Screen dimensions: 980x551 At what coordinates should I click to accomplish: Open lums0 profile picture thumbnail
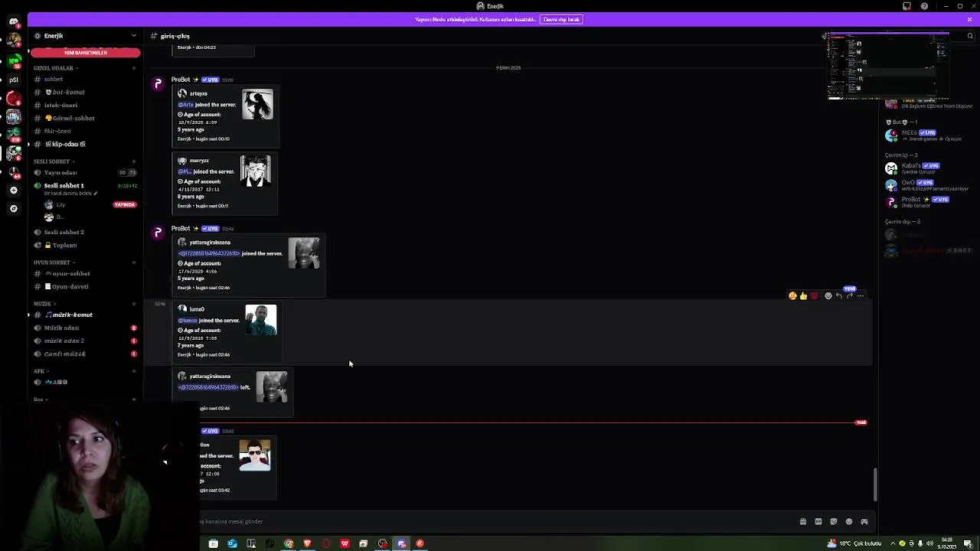tap(261, 320)
